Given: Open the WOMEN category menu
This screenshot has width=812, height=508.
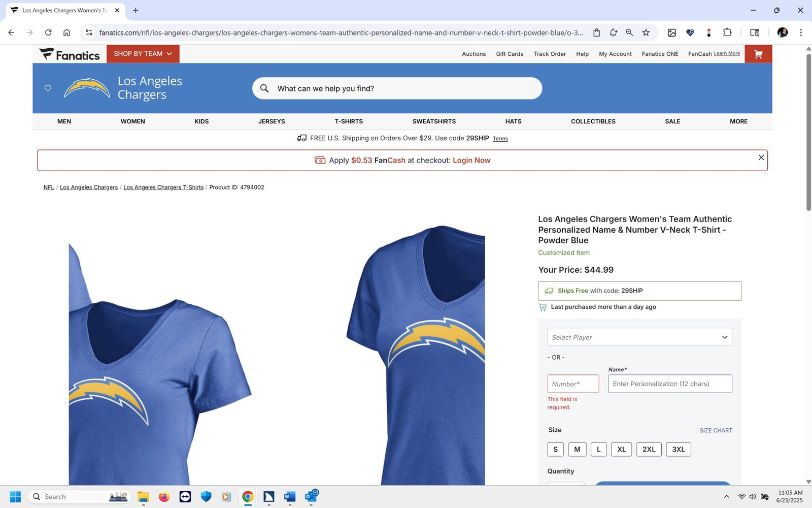Looking at the screenshot, I should [x=133, y=121].
